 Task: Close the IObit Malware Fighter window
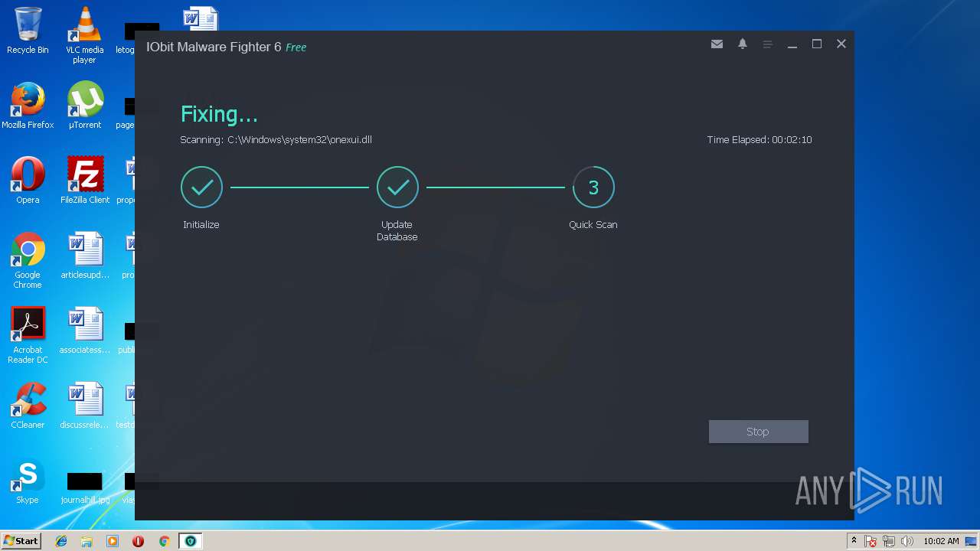[841, 44]
